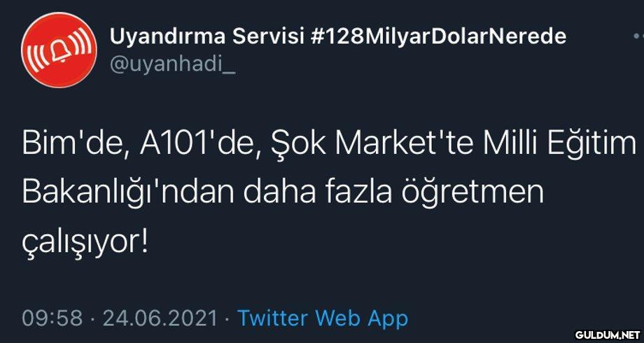644x343 pixels.
Task: Open the red alarm bell profile avatar
Action: click(59, 50)
